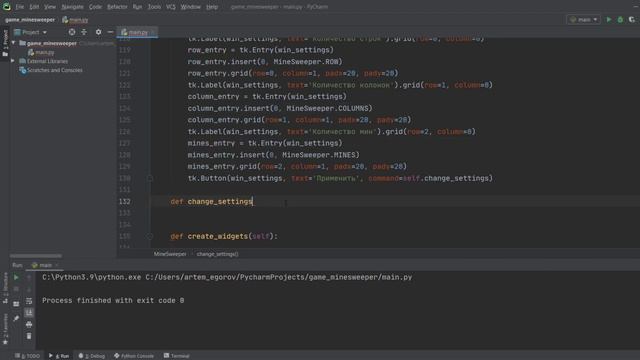
Task: Click the PyCharm logo in title bar
Action: pos(7,7)
